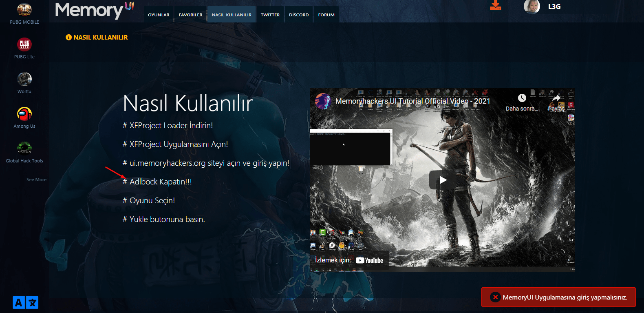Open the FORUM tab
This screenshot has height=313, width=644.
tap(326, 15)
